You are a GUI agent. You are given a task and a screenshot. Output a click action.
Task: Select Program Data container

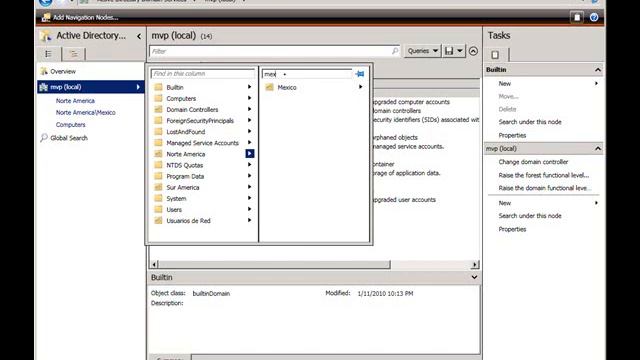185,176
